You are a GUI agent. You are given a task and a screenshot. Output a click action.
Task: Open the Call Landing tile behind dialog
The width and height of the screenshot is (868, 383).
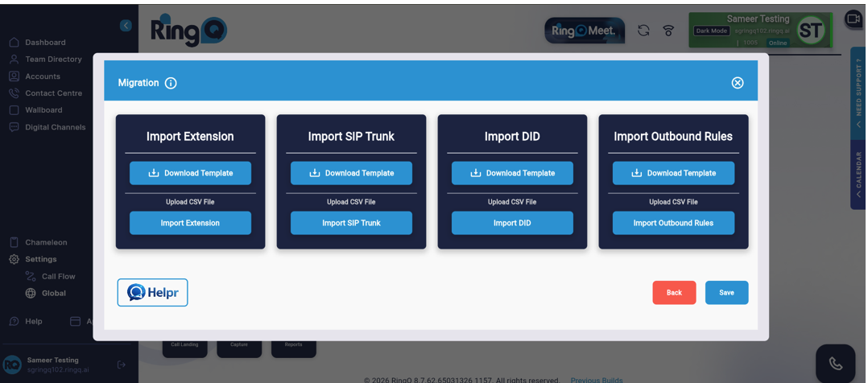coord(184,348)
